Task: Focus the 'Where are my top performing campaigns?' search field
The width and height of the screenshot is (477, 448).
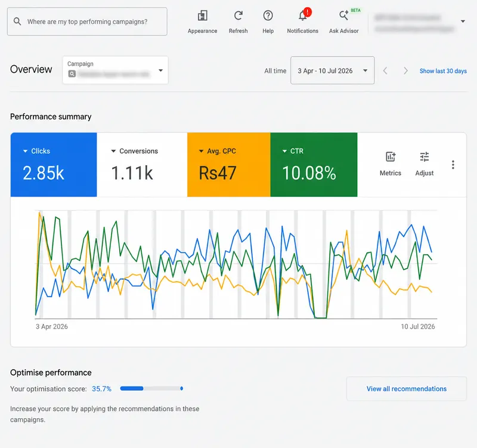Action: click(87, 21)
